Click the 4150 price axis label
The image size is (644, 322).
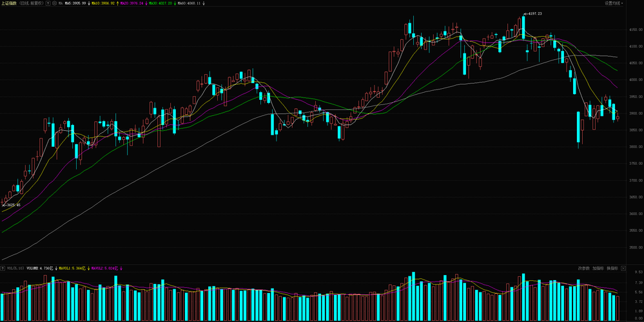coord(636,30)
